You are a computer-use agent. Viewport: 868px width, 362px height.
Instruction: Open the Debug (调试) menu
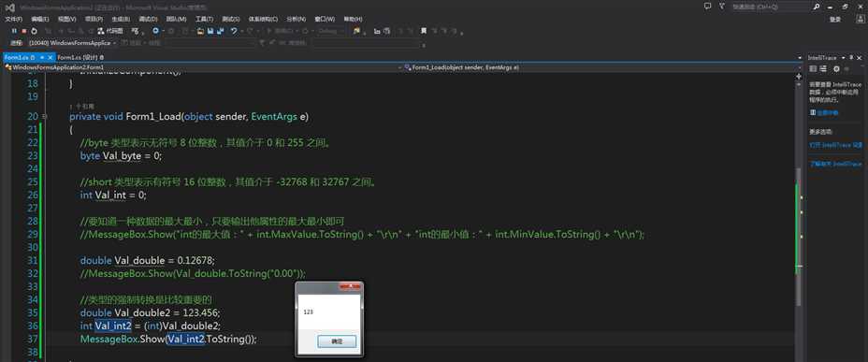tap(148, 19)
